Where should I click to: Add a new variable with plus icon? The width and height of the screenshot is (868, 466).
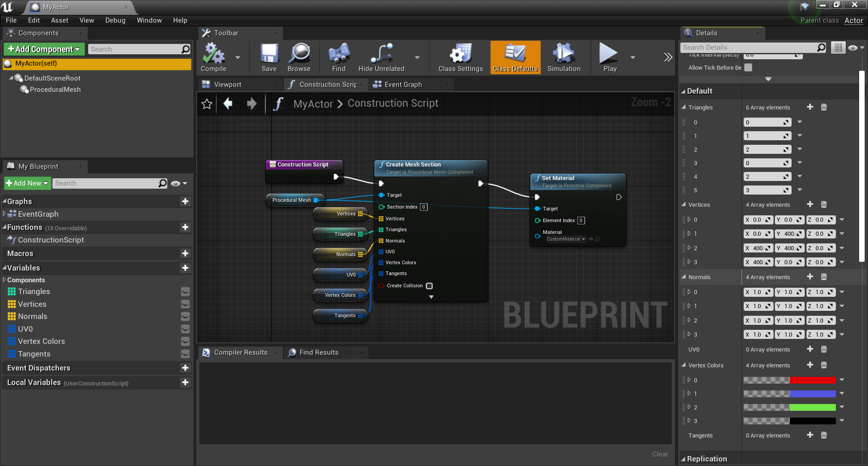[x=185, y=268]
